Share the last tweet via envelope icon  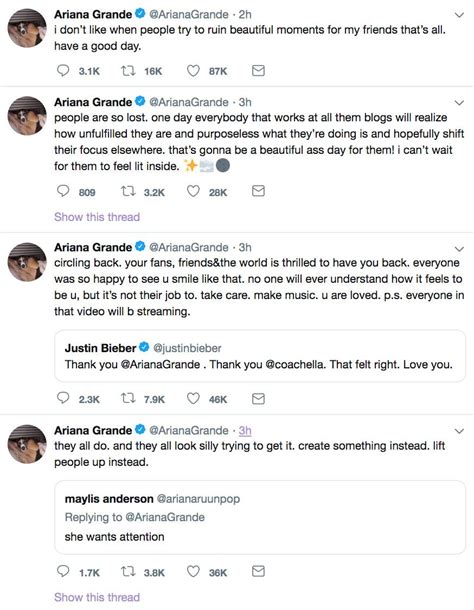[258, 571]
